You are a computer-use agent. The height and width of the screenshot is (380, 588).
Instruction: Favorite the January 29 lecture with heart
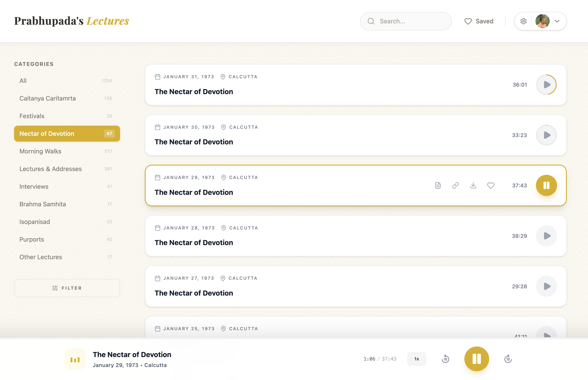click(491, 185)
